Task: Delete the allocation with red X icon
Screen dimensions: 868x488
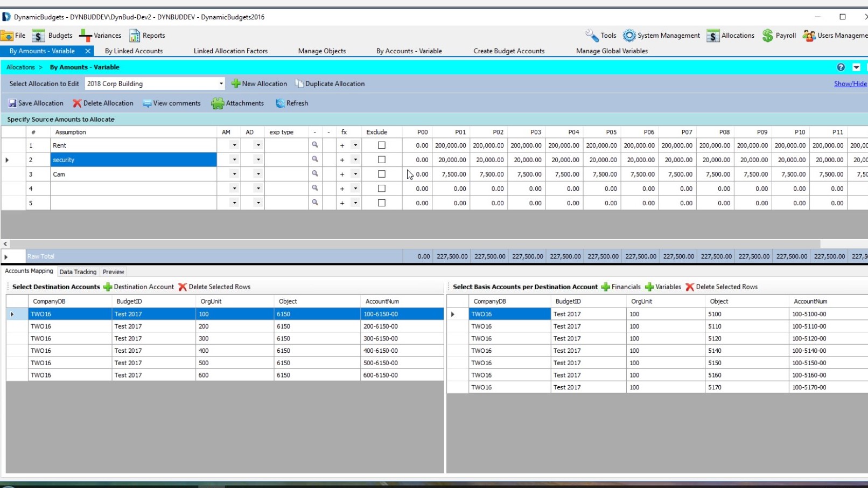Action: (77, 103)
